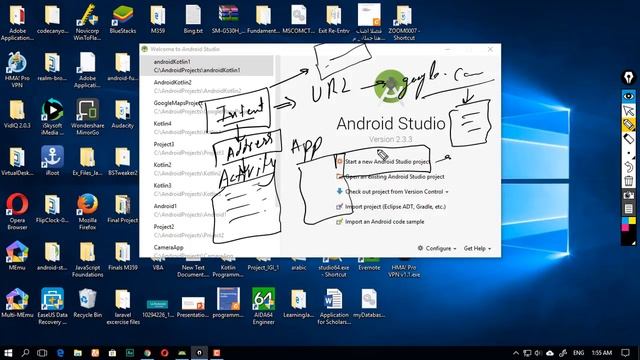Open Action Center notifications icon
Image resolution: width=640 pixels, height=360 pixels.
(625, 353)
